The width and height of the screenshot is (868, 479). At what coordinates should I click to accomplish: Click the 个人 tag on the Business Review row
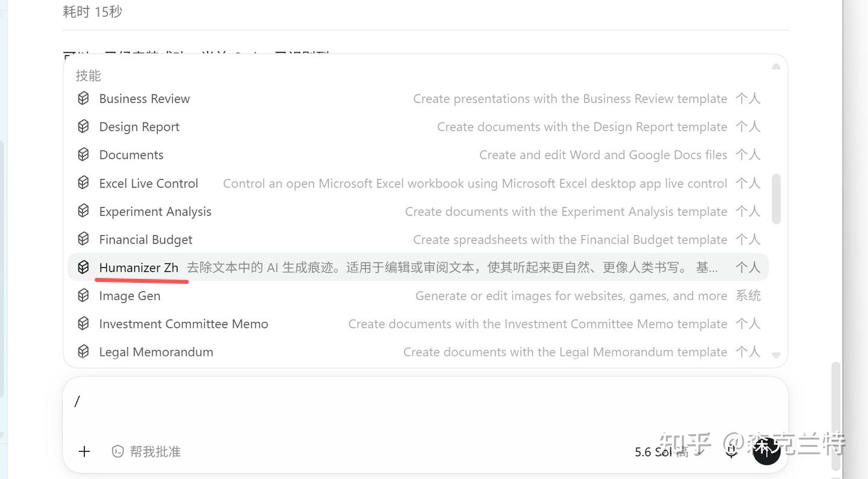click(x=748, y=98)
